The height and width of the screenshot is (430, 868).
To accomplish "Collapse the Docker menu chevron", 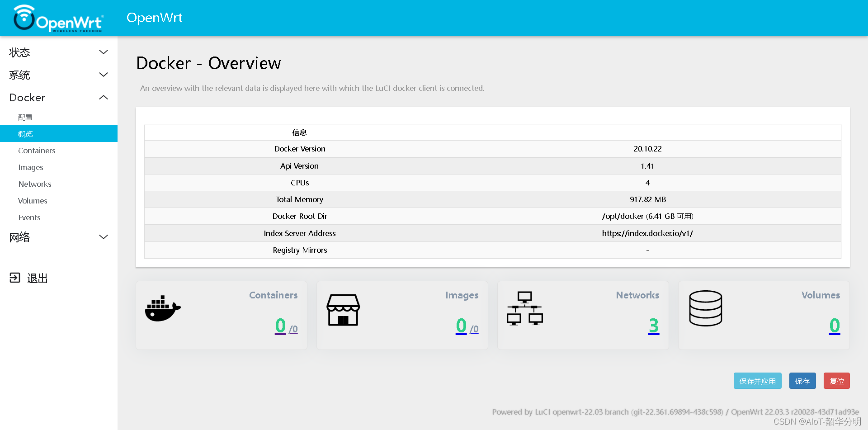I will [104, 97].
